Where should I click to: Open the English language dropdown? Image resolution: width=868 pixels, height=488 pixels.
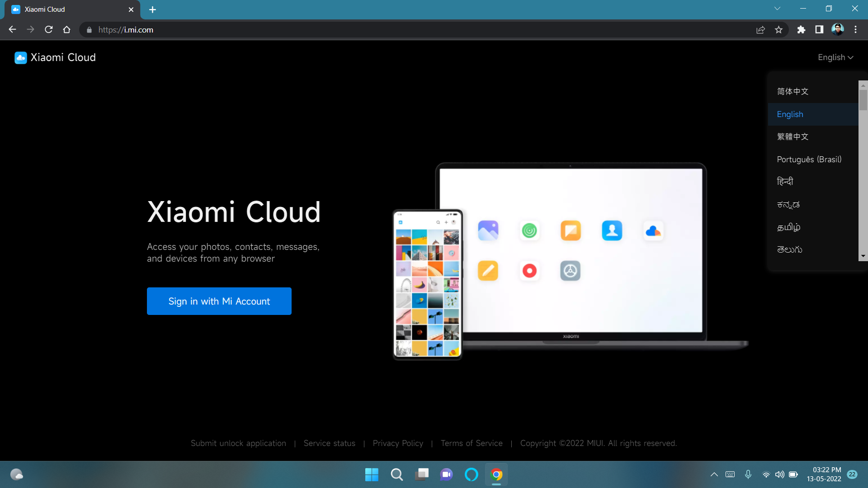pos(835,57)
